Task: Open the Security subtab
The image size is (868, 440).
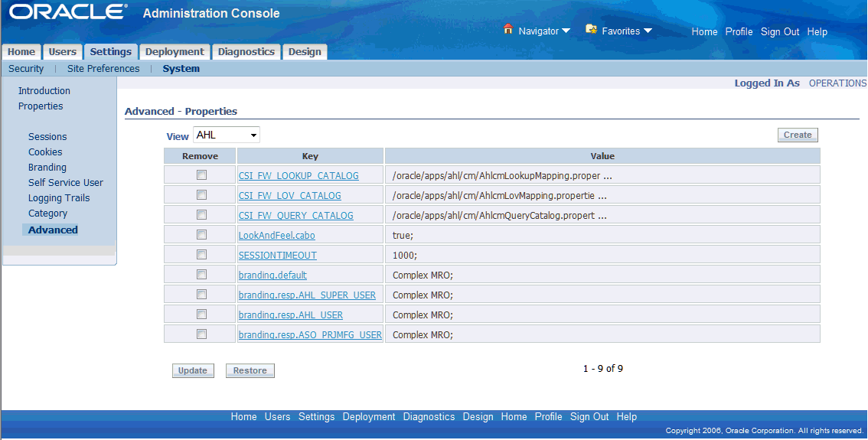Action: [x=26, y=69]
